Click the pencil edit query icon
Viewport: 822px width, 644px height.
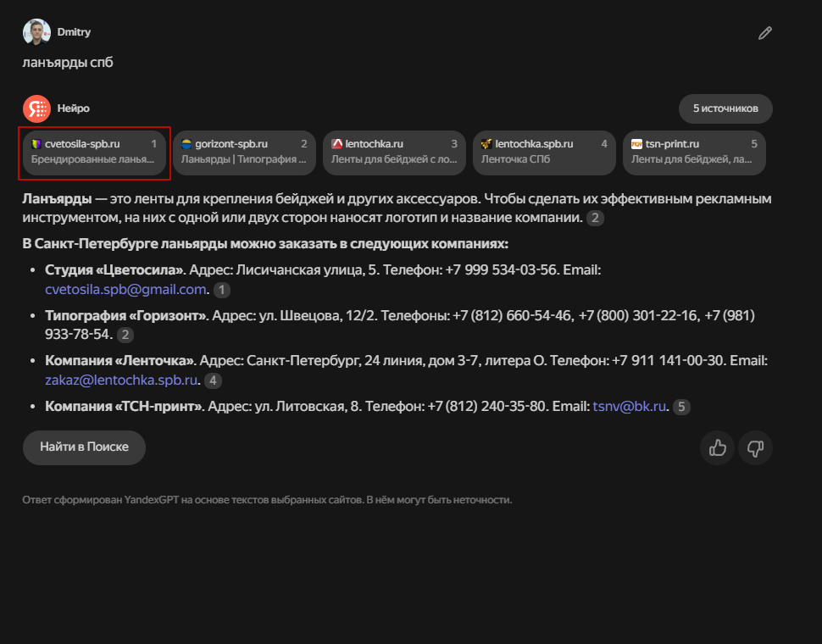coord(765,33)
